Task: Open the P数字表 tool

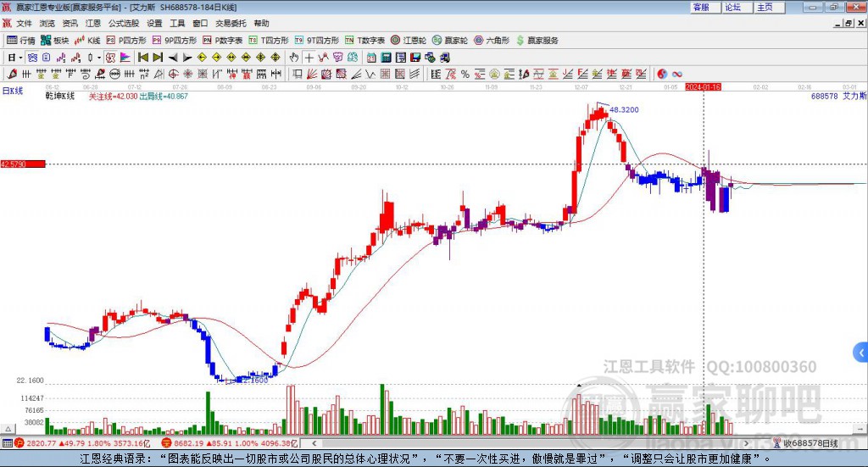Action: (x=223, y=41)
